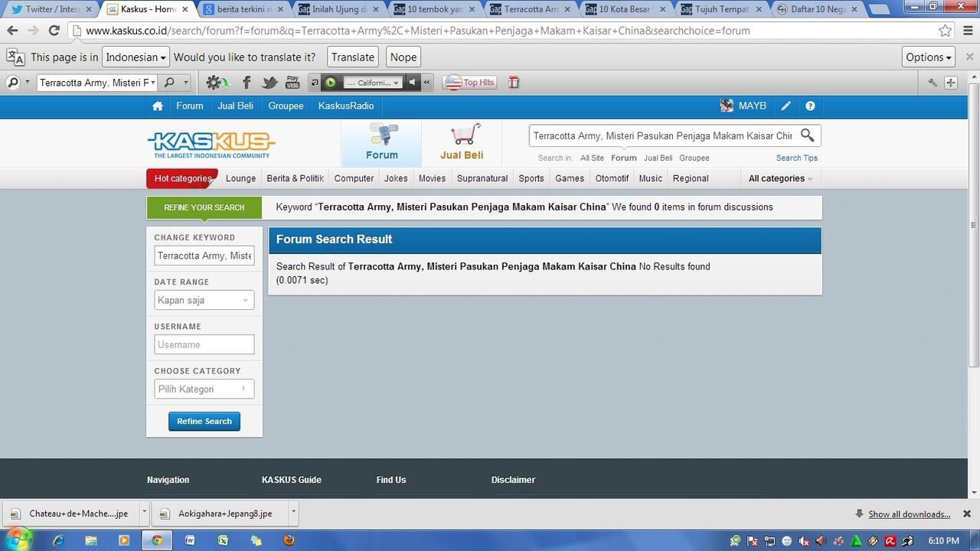Click the KASKUS logo
Viewport: 980px width, 551px height.
(211, 145)
